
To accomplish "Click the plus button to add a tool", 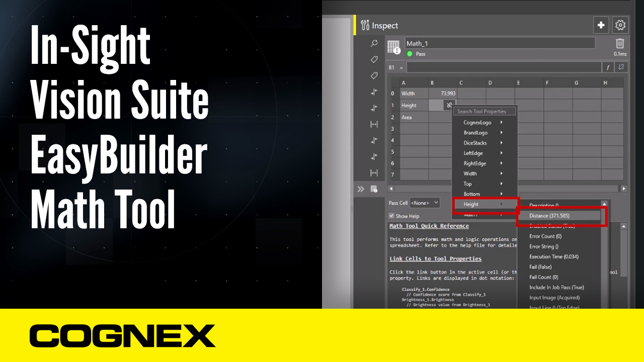I will tap(601, 25).
